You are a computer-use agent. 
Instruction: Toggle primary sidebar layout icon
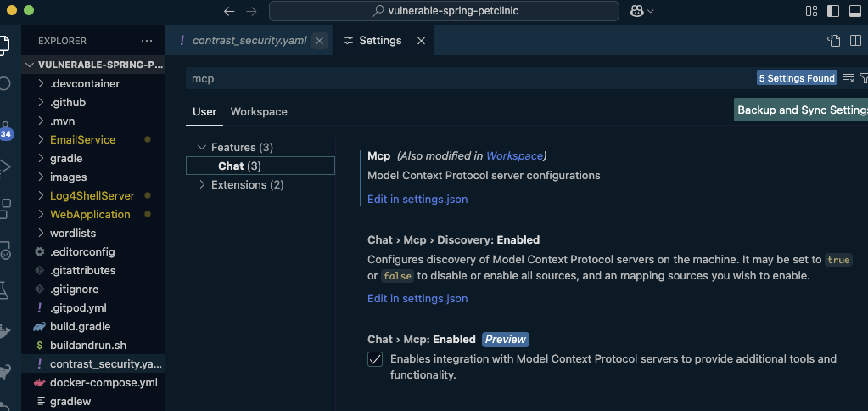833,11
